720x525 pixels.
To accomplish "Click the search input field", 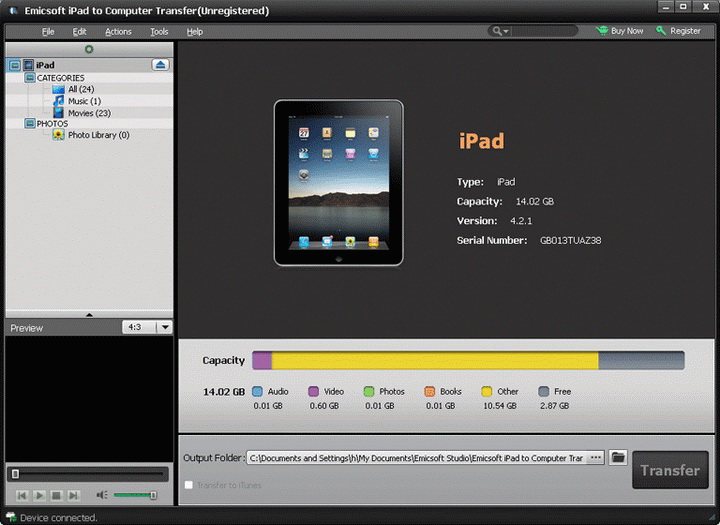I will (544, 31).
